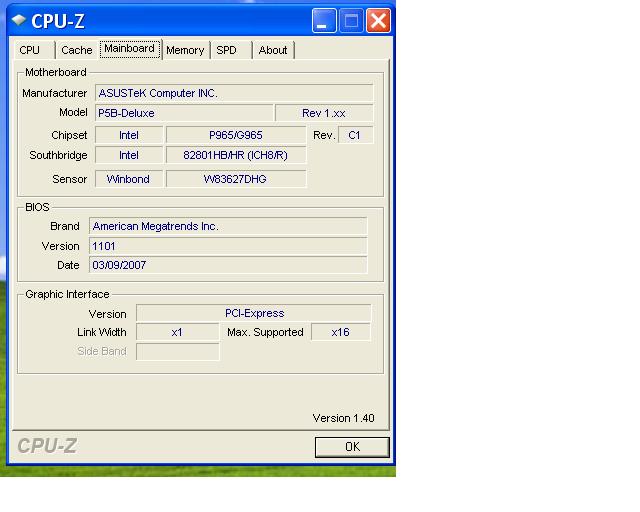
Task: Click the southbridge vendor Intel field
Action: [129, 155]
